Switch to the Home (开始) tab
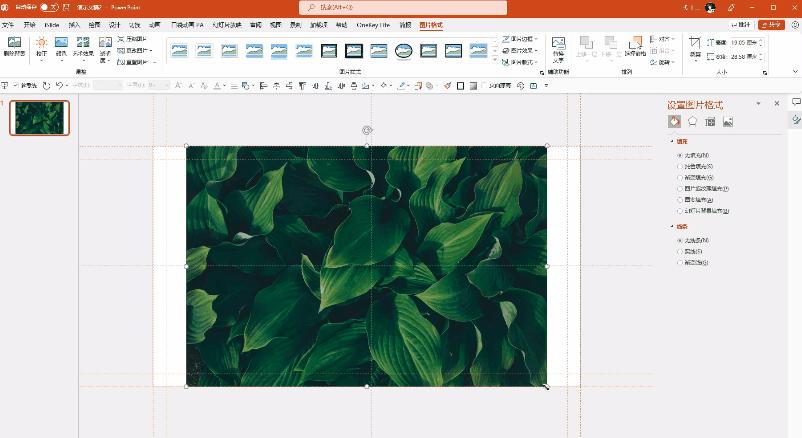Viewport: 802px width, 438px height. click(x=29, y=25)
